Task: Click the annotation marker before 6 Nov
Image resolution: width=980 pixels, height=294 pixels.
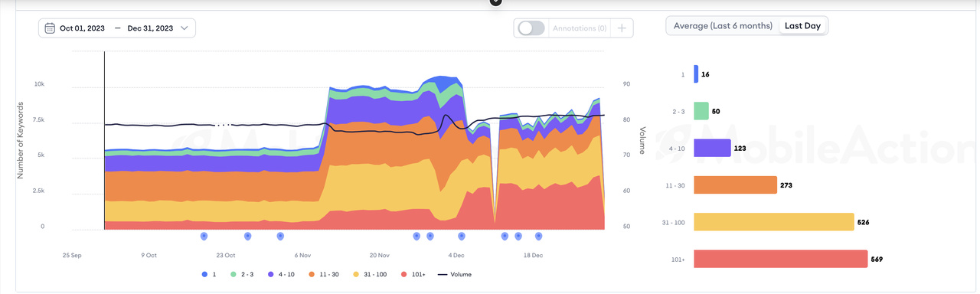Action: [x=280, y=237]
